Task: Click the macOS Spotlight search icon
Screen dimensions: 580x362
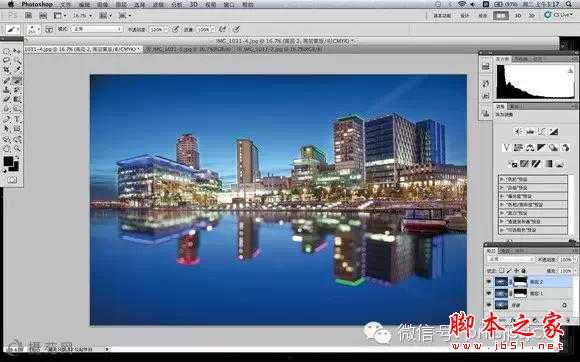Action: 569,4
